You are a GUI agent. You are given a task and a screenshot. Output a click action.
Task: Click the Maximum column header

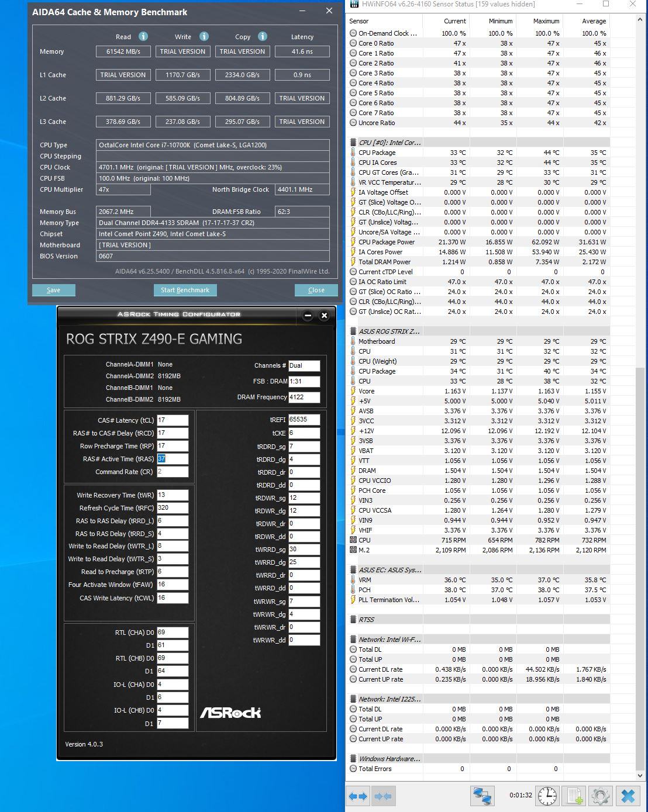539,21
